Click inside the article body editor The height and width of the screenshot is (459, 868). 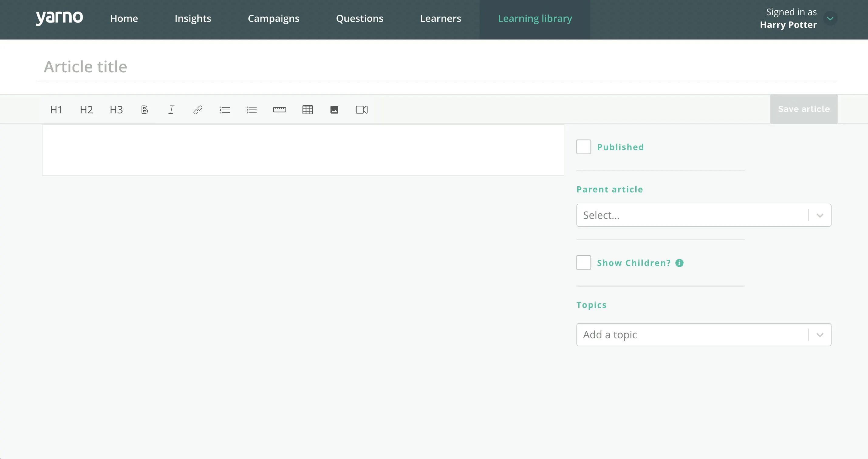click(303, 150)
